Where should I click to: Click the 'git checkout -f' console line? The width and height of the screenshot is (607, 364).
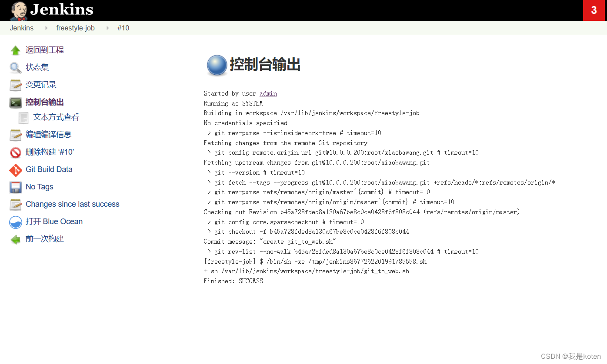[308, 232]
